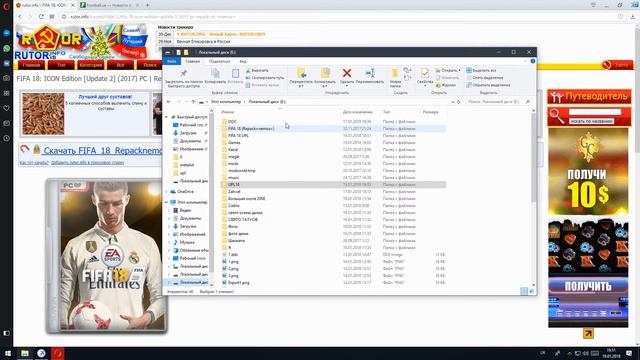
Task: Click the Explorer file list vertical scrollbar
Action: pyautogui.click(x=533, y=157)
